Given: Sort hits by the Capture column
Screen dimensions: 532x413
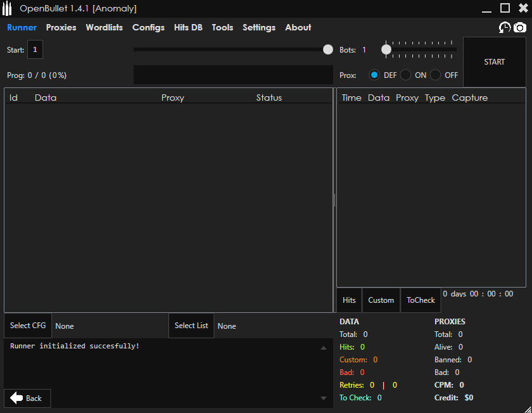Looking at the screenshot, I should click(469, 98).
